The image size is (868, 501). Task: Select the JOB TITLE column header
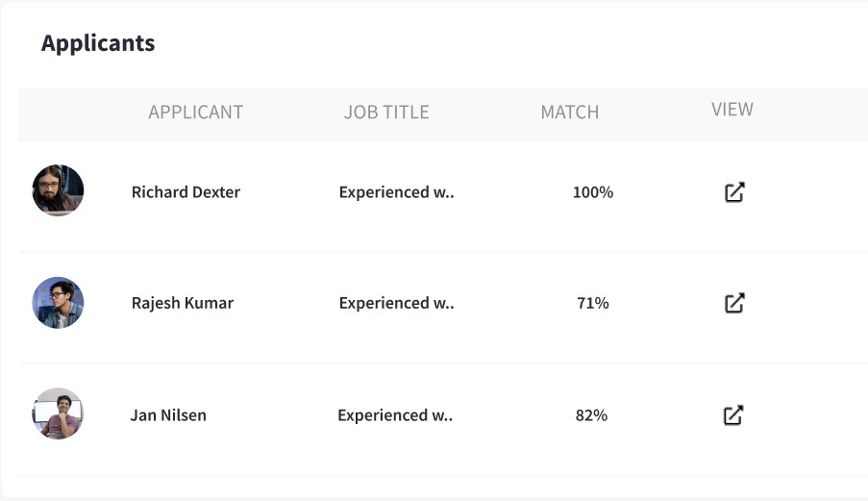coord(386,113)
